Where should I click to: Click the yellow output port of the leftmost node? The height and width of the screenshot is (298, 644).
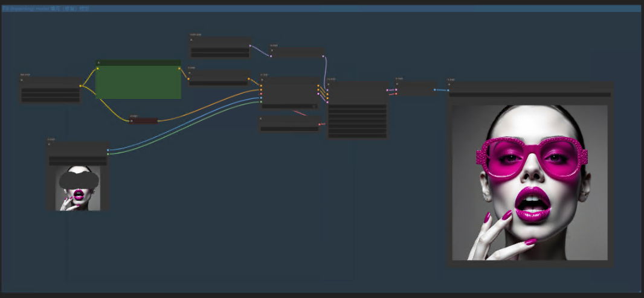[80, 86]
